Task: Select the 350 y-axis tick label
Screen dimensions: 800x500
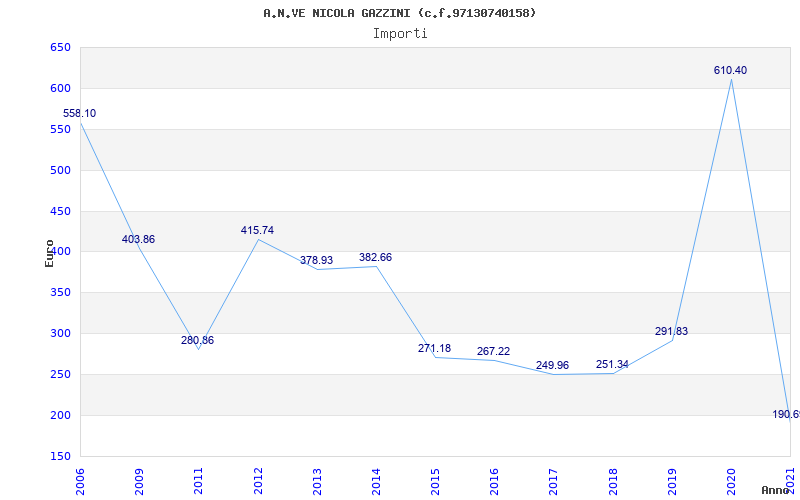Action: tap(60, 293)
